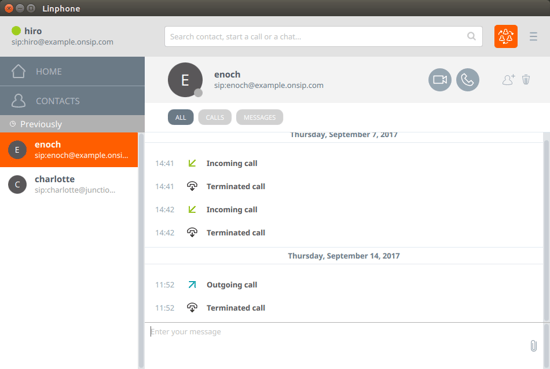Viewport: 550px width, 369px height.
Task: Click the contacts person icon in the sidebar
Action: (18, 101)
